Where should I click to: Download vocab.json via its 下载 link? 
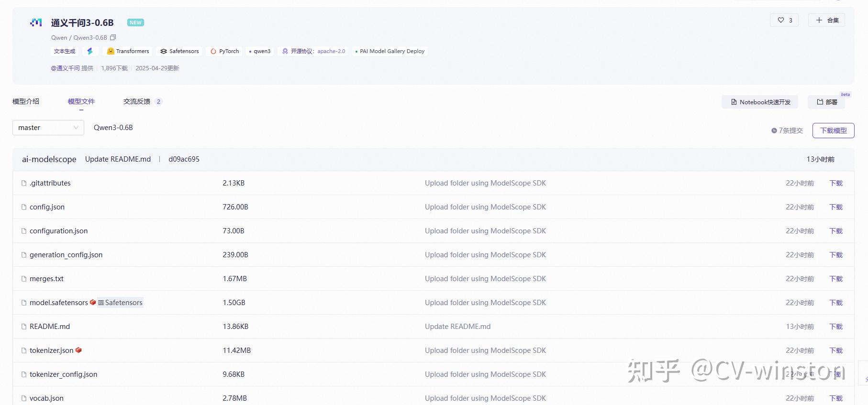click(836, 398)
